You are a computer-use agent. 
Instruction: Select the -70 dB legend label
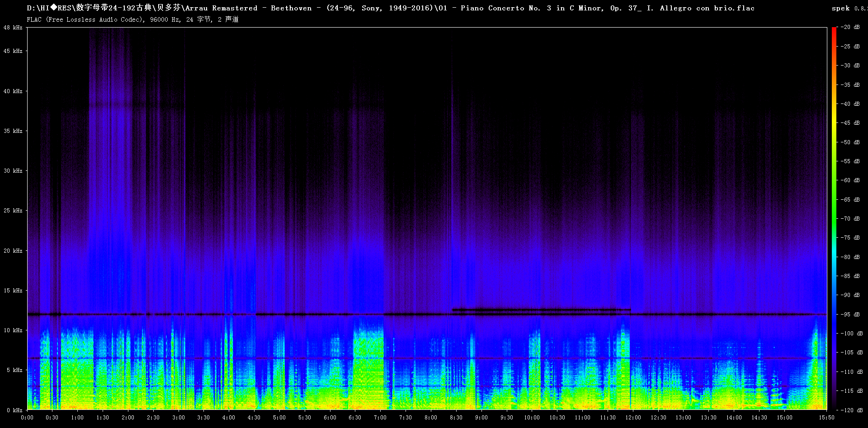coord(850,219)
